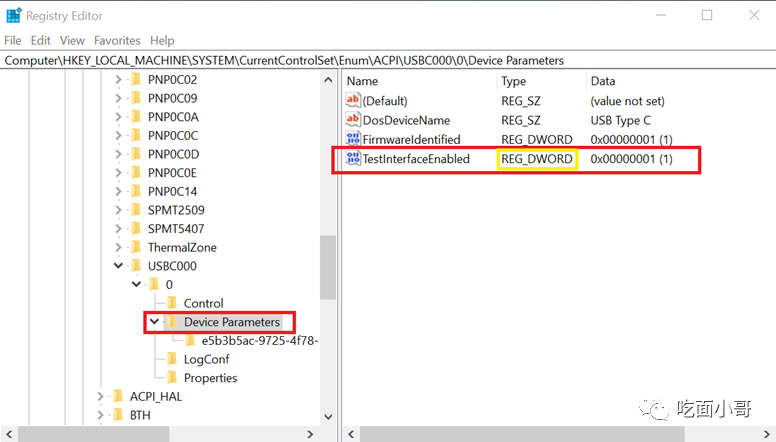Click the LogConf folder icon
Image resolution: width=776 pixels, height=442 pixels.
coord(172,359)
